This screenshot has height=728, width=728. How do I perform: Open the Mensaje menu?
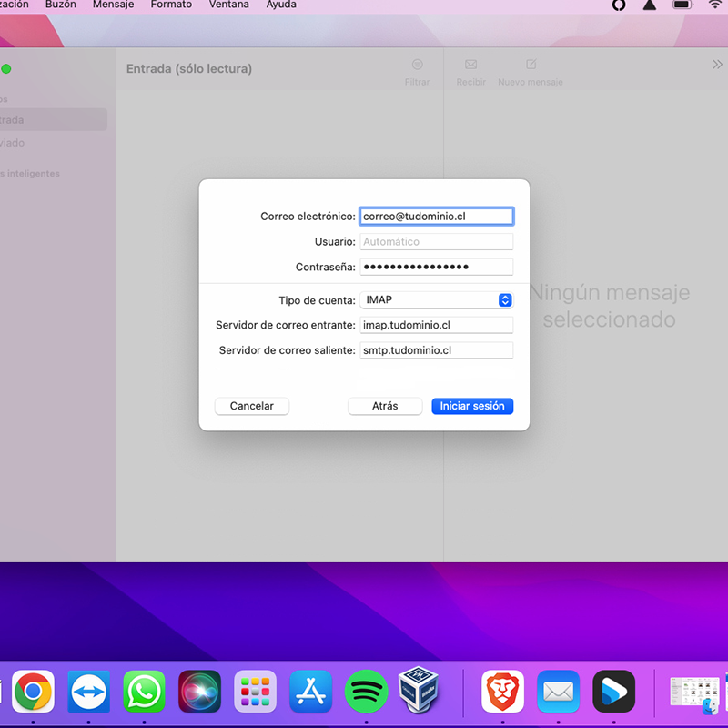[x=113, y=5]
